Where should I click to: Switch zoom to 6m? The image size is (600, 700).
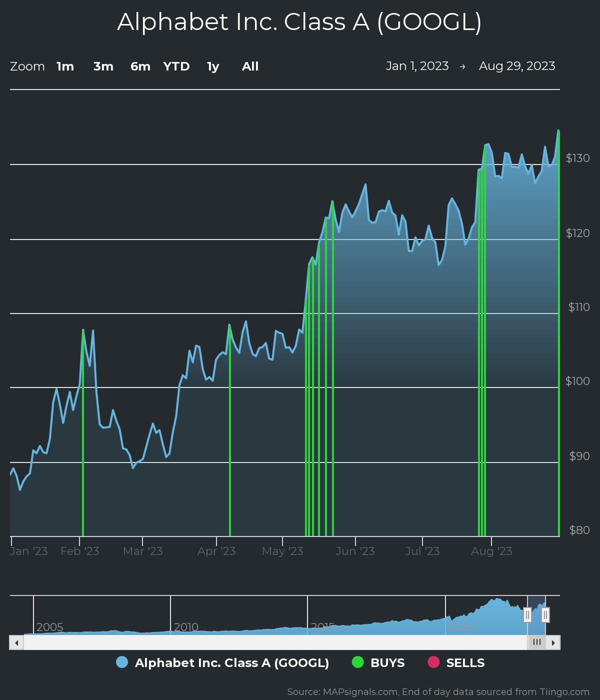[x=140, y=66]
